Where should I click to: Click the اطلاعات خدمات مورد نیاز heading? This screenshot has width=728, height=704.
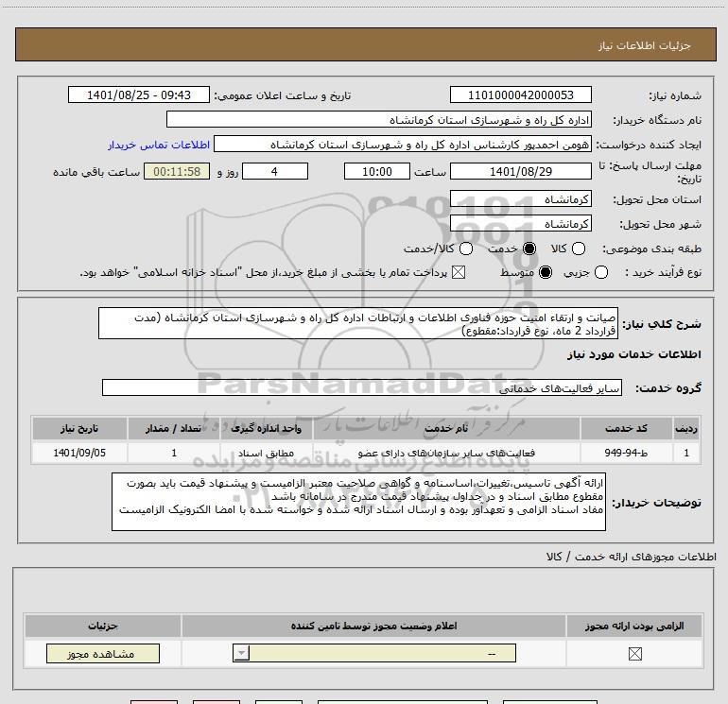633,354
